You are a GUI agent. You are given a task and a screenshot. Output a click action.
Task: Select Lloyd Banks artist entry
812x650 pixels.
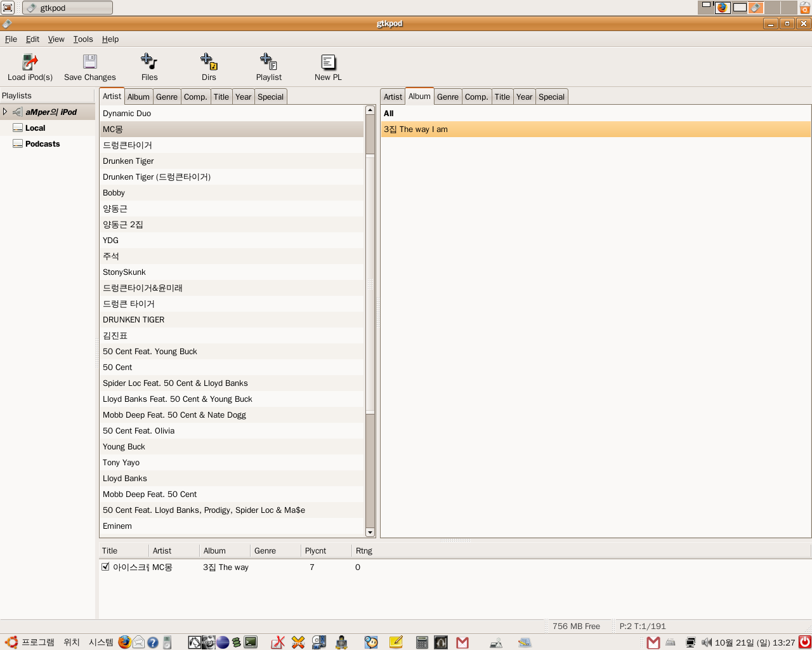click(x=232, y=478)
